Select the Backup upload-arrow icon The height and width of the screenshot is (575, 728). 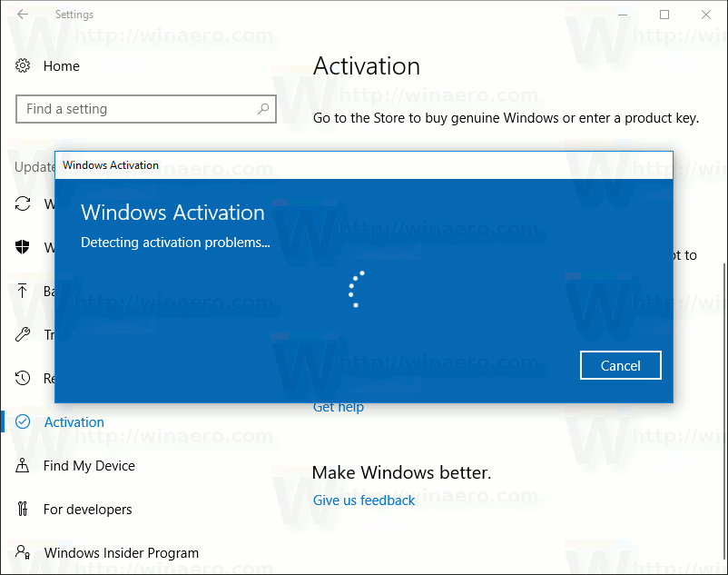tap(22, 292)
